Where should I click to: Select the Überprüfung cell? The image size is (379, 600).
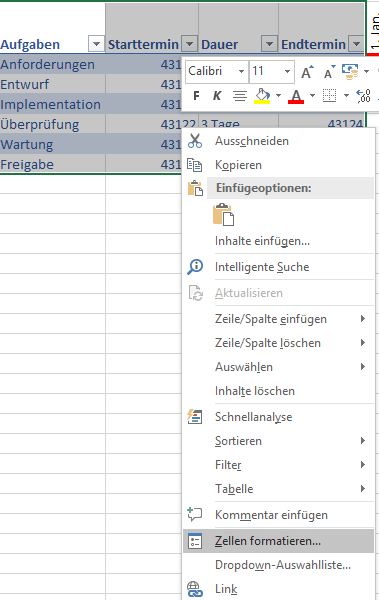(52, 124)
